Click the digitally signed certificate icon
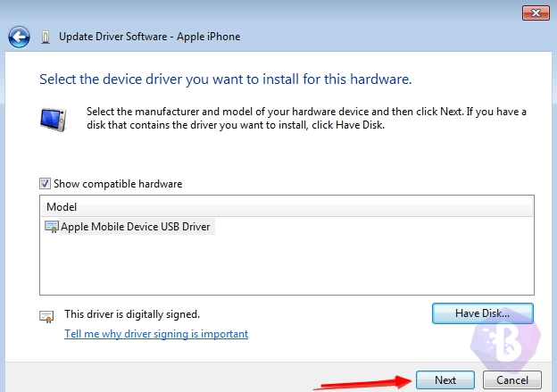 46,315
